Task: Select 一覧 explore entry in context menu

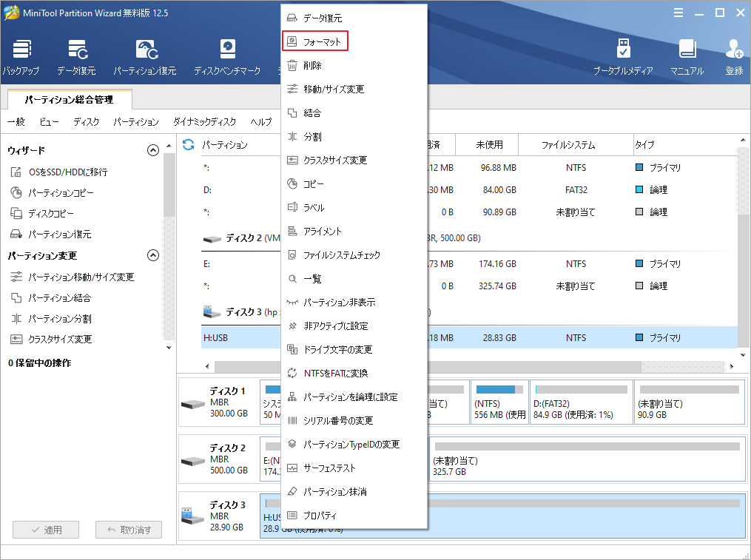Action: 354,279
